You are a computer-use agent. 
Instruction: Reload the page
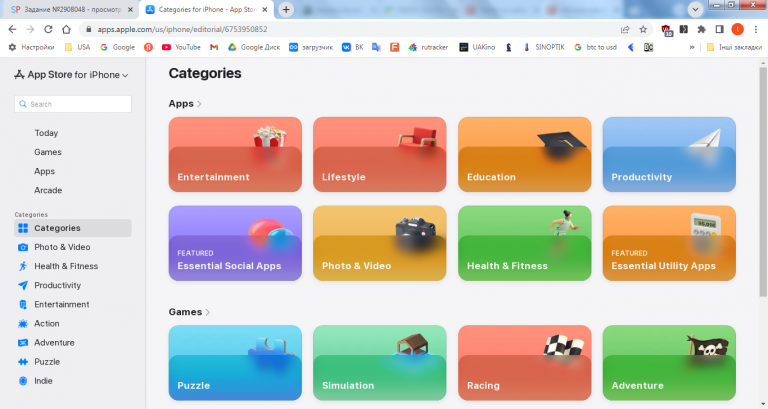pyautogui.click(x=48, y=29)
